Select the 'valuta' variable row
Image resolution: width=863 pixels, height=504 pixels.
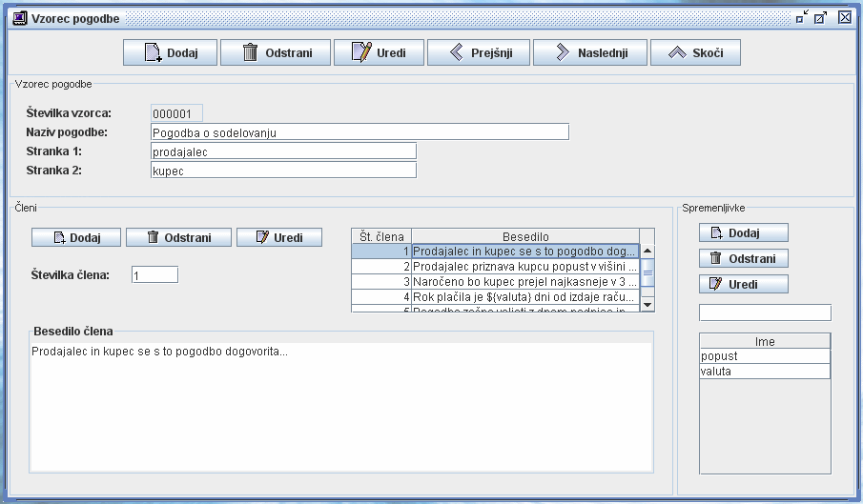[x=764, y=372]
